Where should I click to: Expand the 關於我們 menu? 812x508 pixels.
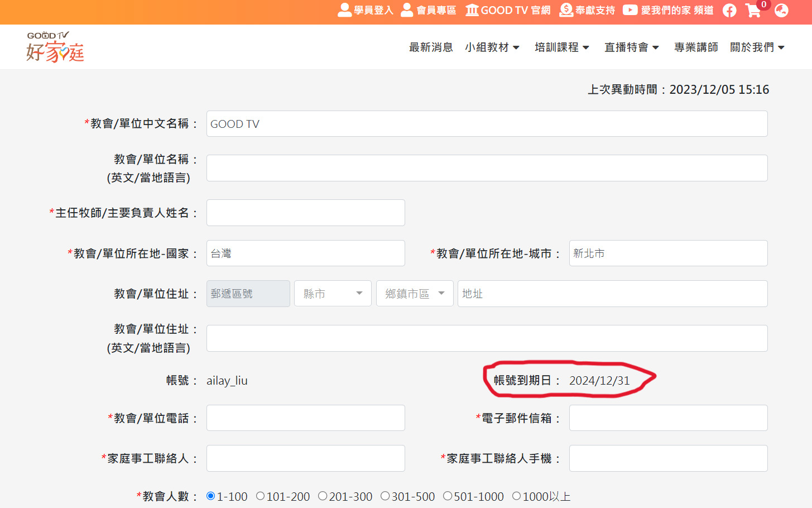(x=757, y=47)
